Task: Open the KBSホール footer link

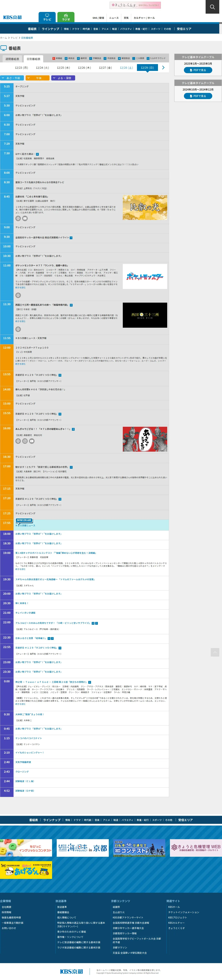Action: click(174, 907)
